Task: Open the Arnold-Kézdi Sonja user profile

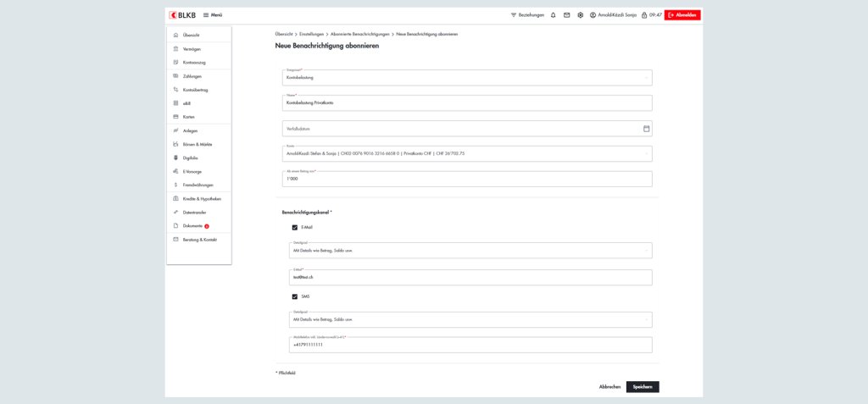Action: click(x=613, y=15)
